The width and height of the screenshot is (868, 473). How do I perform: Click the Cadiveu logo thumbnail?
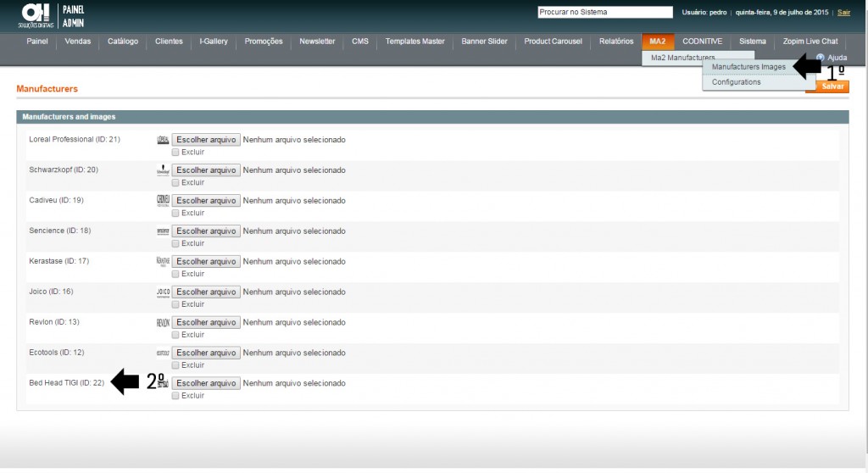point(163,201)
